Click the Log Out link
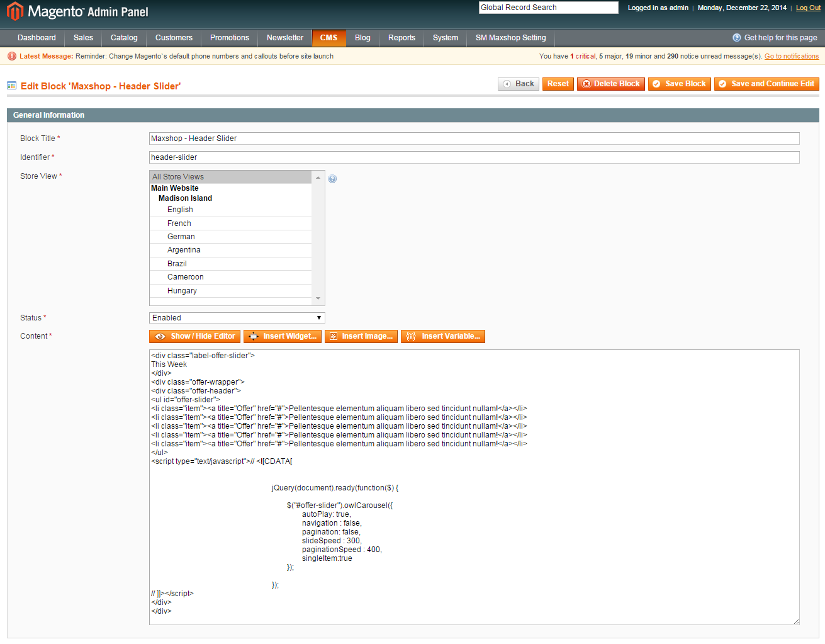The image size is (825, 644). click(808, 8)
